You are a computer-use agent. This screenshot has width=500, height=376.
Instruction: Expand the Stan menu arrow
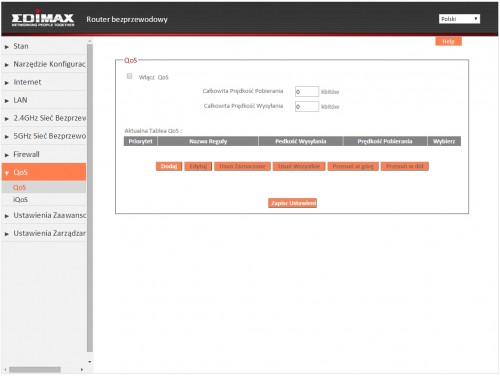(x=7, y=47)
